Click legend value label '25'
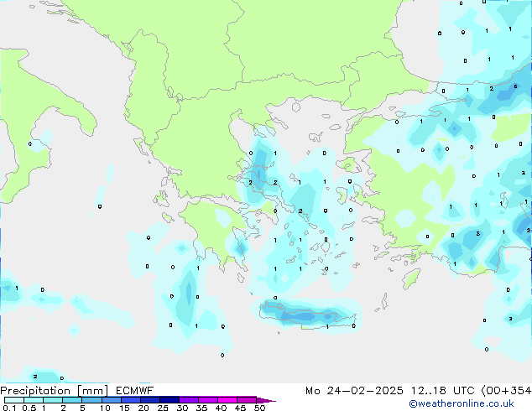 click(163, 408)
